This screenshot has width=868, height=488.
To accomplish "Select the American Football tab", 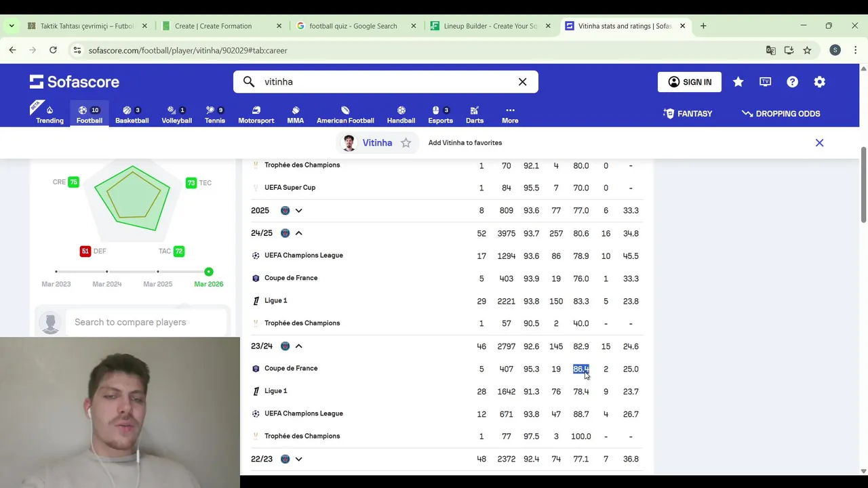I will point(345,114).
